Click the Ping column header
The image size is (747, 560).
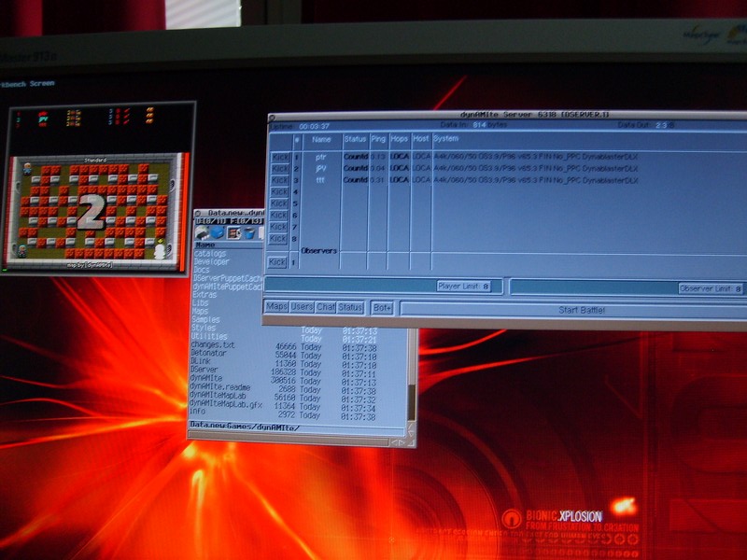click(378, 139)
